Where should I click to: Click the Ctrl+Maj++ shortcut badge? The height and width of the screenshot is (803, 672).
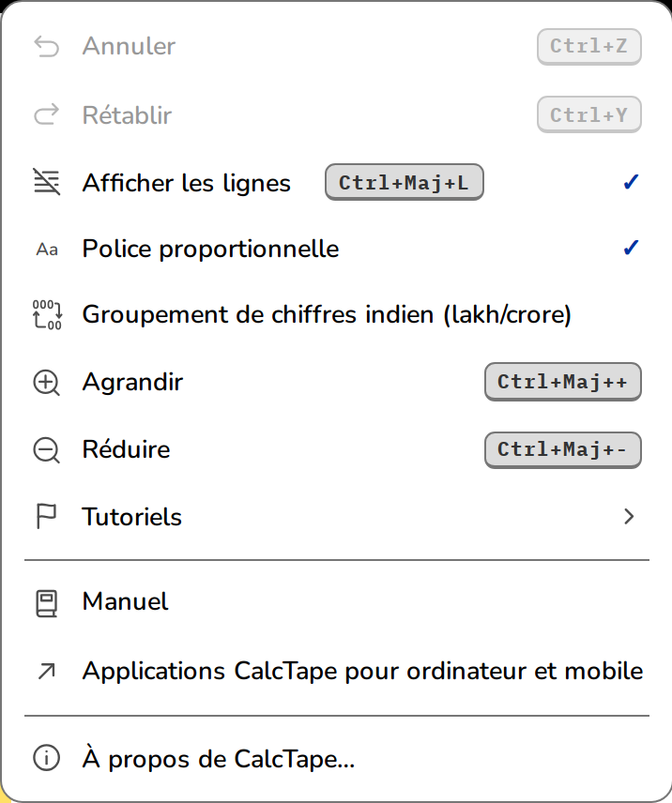coord(563,382)
